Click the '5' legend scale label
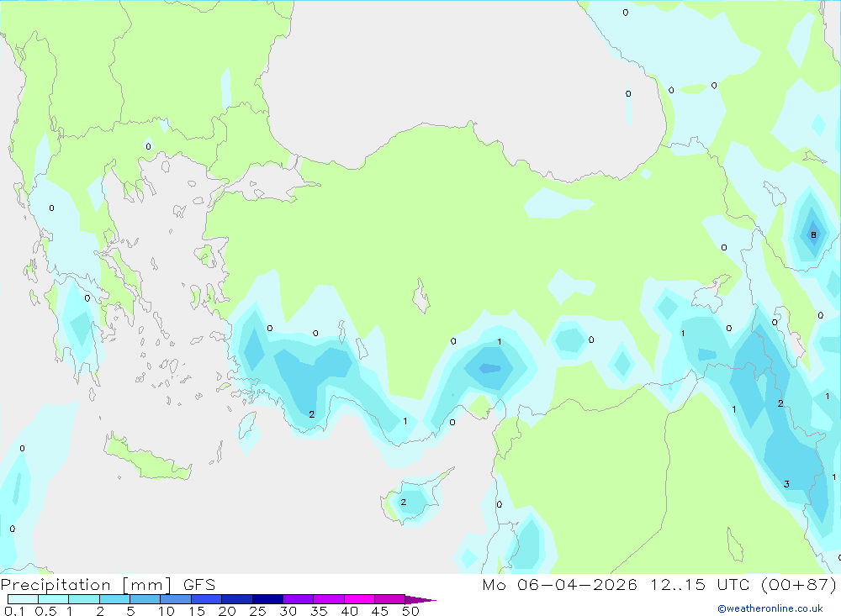 (130, 611)
